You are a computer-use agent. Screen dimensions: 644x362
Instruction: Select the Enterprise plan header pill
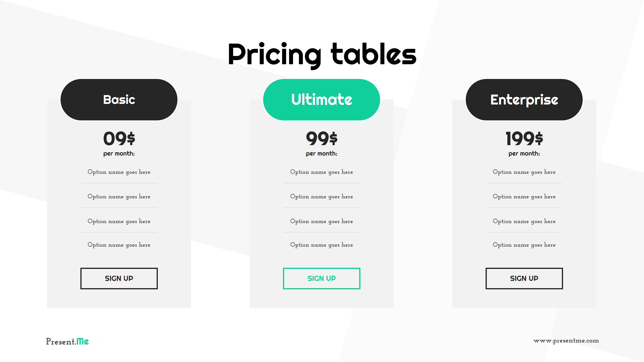[x=524, y=100]
